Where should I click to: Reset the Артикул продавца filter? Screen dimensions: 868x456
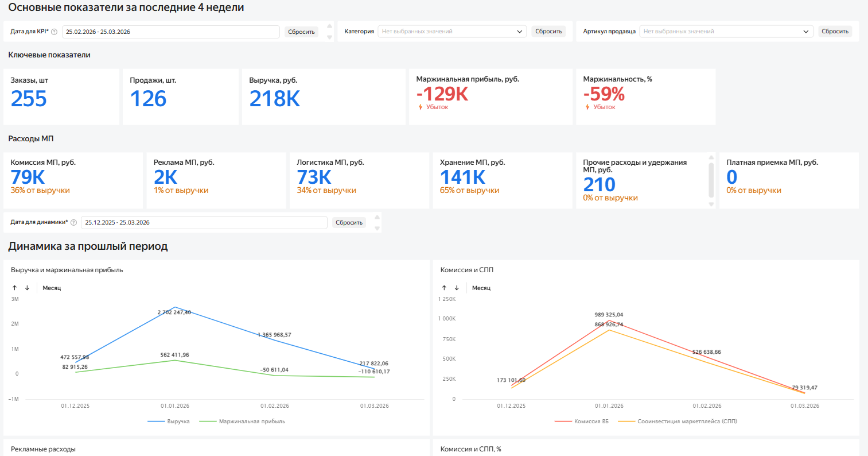tap(835, 32)
